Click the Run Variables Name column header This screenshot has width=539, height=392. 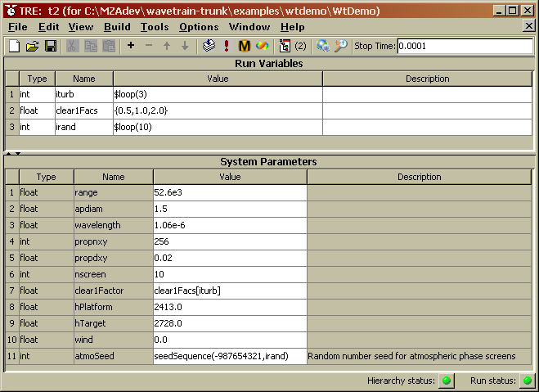pyautogui.click(x=84, y=79)
